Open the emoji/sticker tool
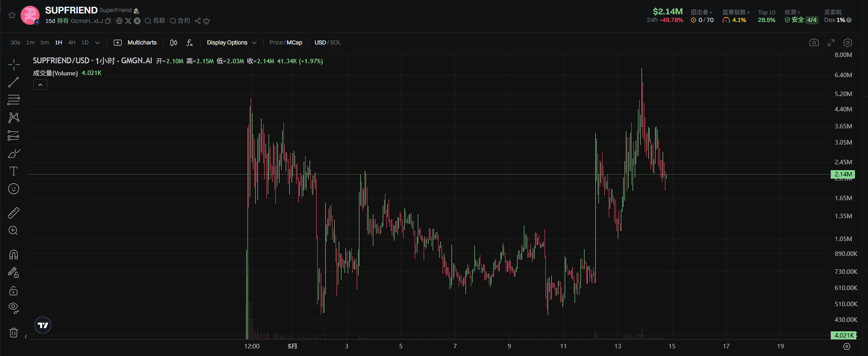 (14, 189)
